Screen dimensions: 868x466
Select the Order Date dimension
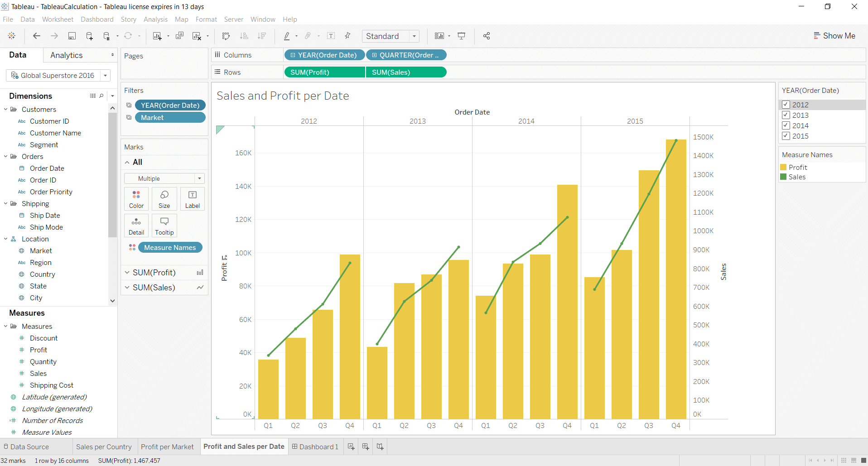click(47, 168)
